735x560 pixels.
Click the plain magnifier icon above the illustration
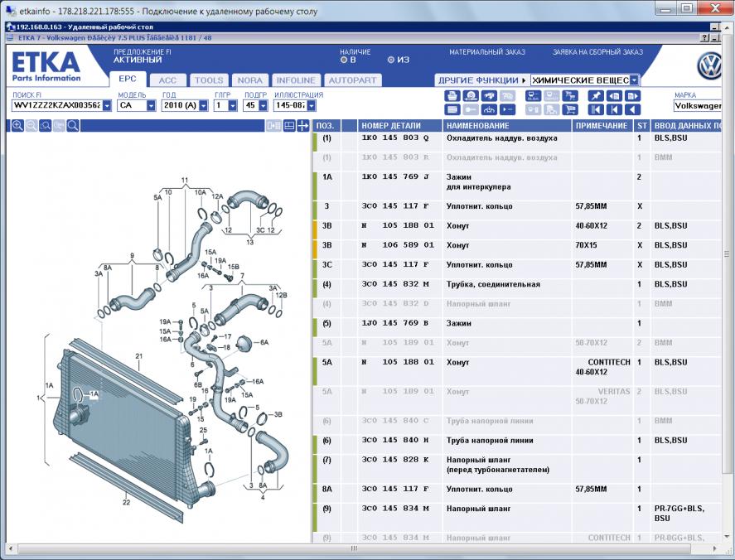(x=73, y=126)
